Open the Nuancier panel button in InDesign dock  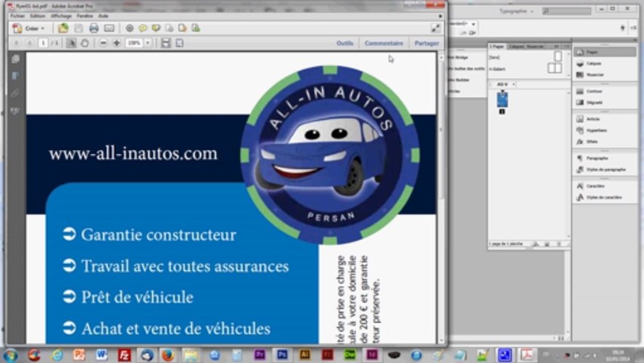tap(605, 75)
